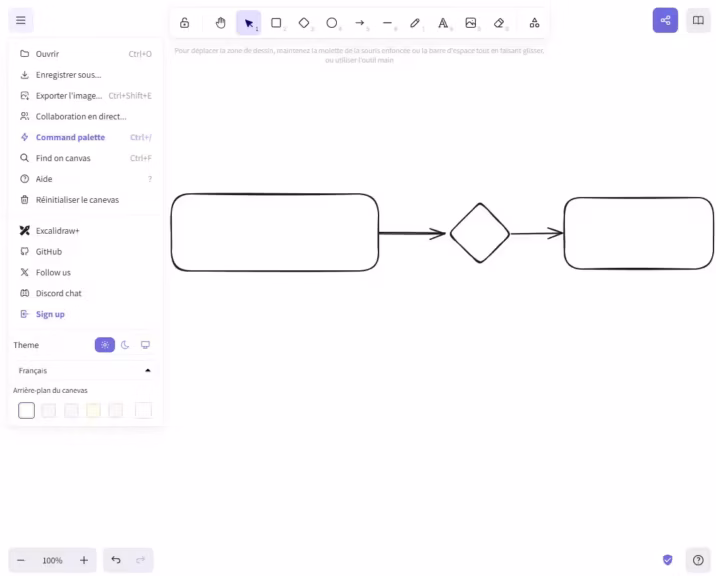
Task: Open the Insert image tool
Action: coord(471,22)
